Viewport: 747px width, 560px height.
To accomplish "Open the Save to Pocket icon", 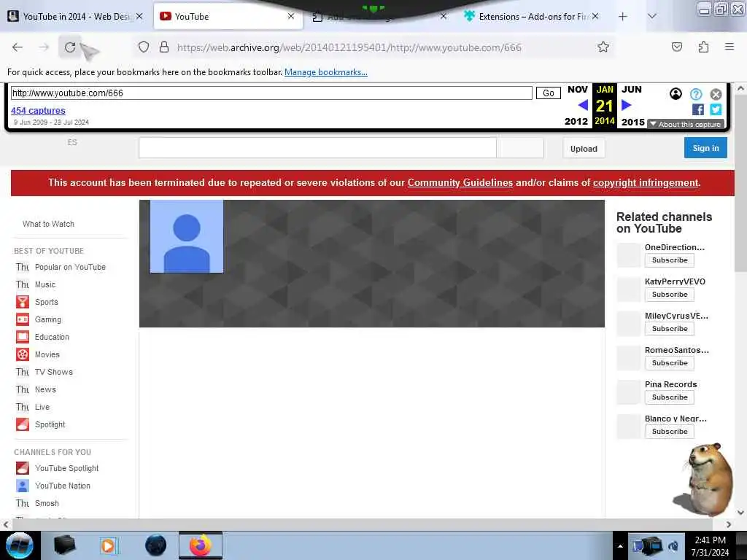I will point(677,47).
